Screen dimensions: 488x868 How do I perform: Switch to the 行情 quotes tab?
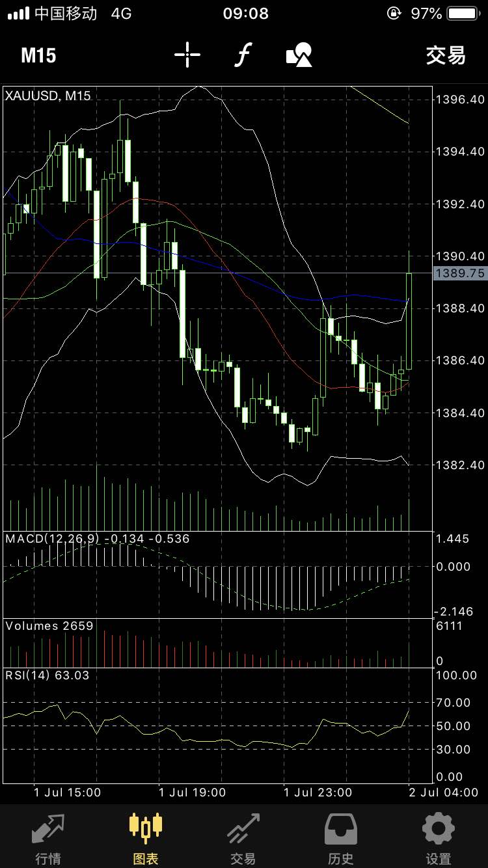[x=48, y=839]
